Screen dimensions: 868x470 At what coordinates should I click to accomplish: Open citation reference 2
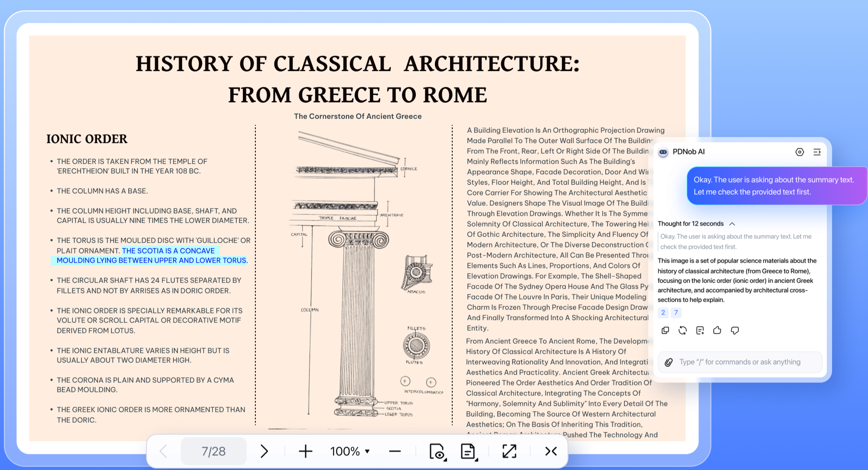point(663,312)
